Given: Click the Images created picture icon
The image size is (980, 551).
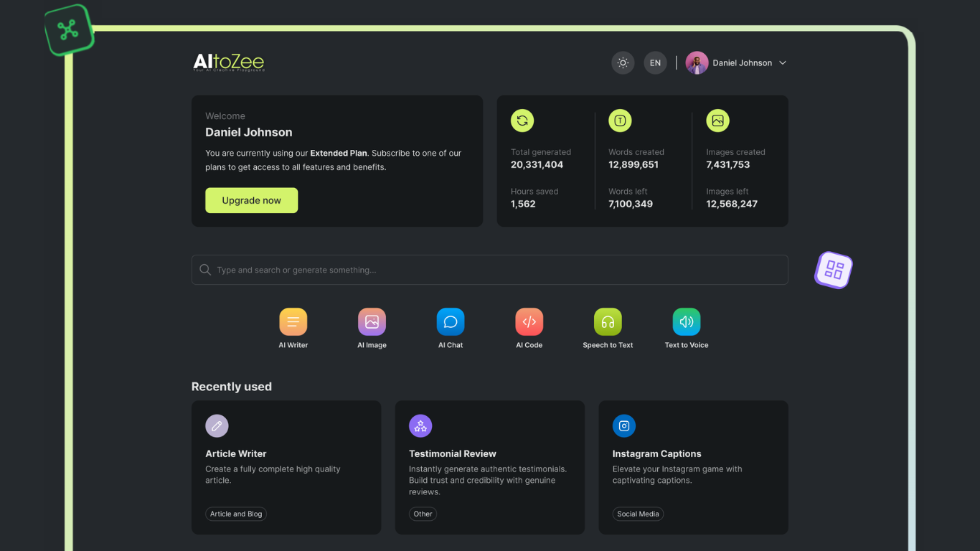Looking at the screenshot, I should pos(717,121).
